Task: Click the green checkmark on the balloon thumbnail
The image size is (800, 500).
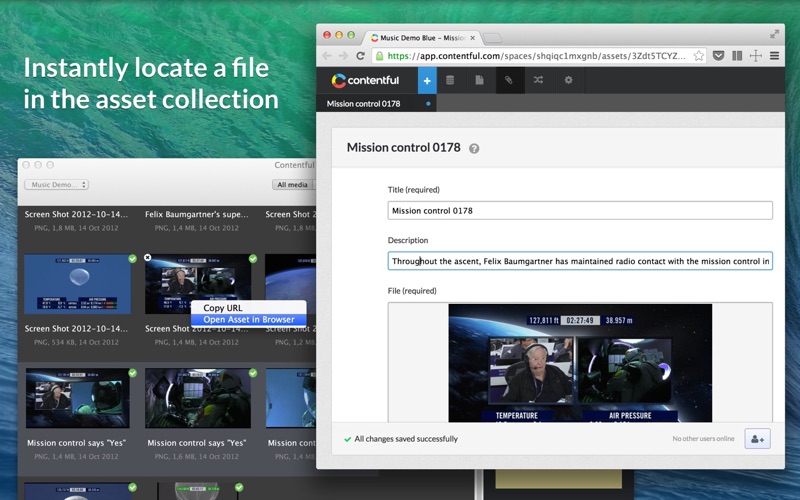Action: 133,259
